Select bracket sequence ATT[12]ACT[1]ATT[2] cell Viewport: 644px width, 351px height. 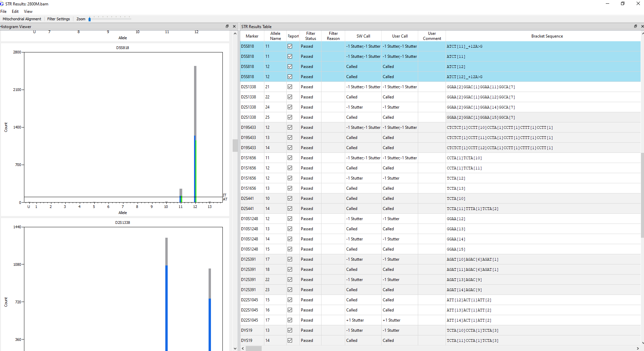pyautogui.click(x=543, y=300)
